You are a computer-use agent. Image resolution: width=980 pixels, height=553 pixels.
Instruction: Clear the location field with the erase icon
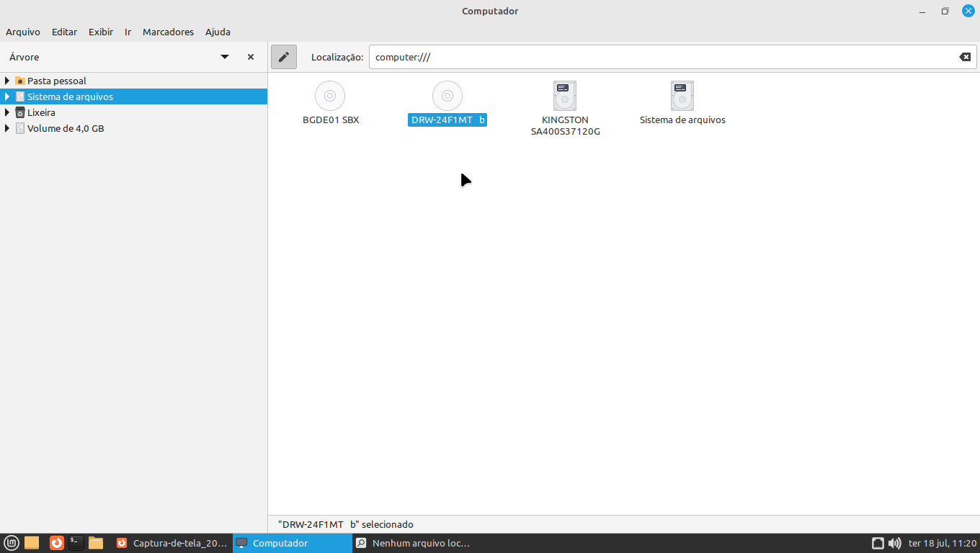[x=965, y=57]
